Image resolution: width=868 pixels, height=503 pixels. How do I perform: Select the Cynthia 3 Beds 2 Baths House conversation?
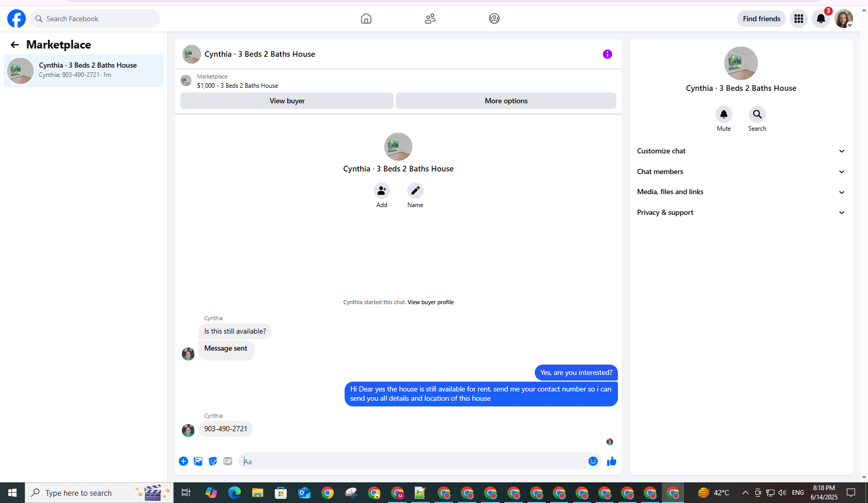coord(84,71)
